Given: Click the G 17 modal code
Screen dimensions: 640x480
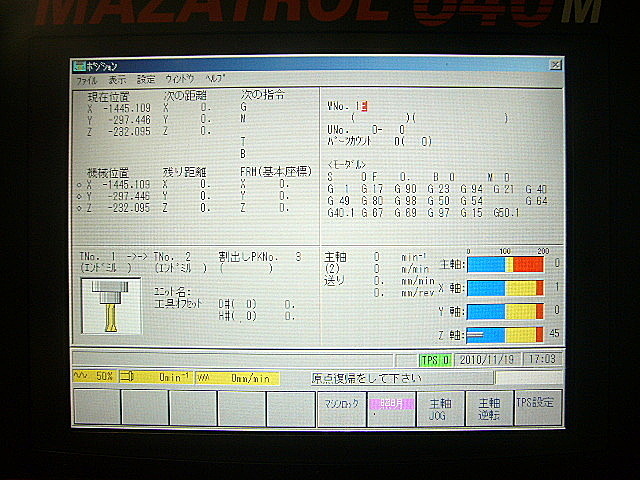Looking at the screenshot, I should click(x=372, y=189).
